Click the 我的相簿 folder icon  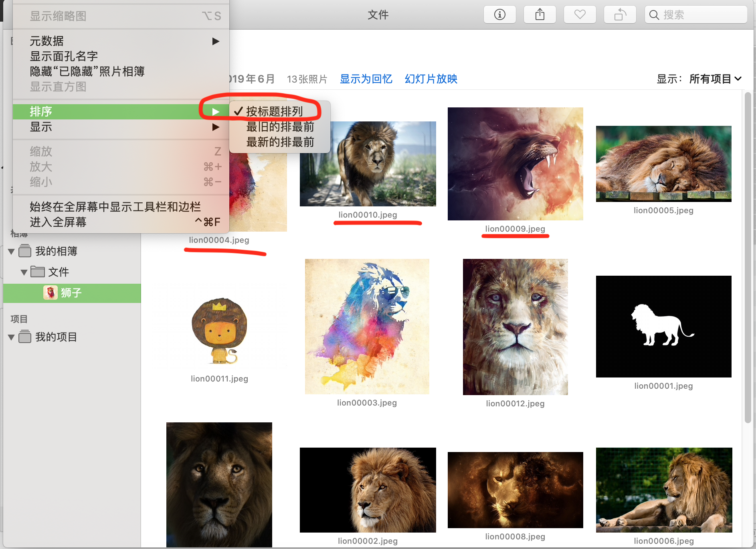[25, 251]
